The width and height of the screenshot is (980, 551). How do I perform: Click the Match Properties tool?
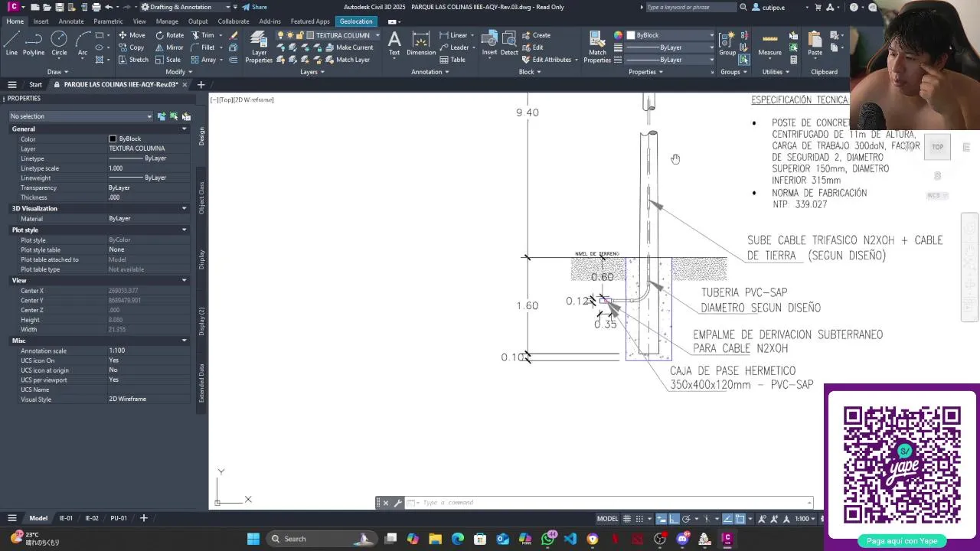tap(597, 47)
